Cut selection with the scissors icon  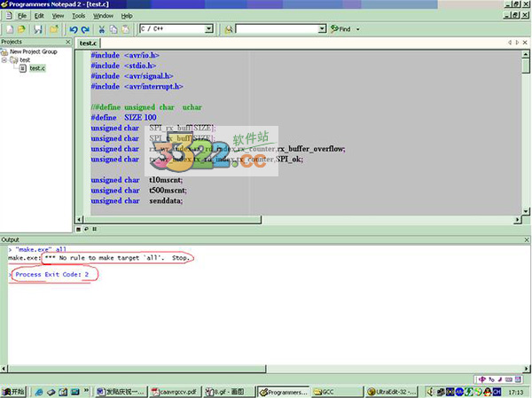pos(101,29)
